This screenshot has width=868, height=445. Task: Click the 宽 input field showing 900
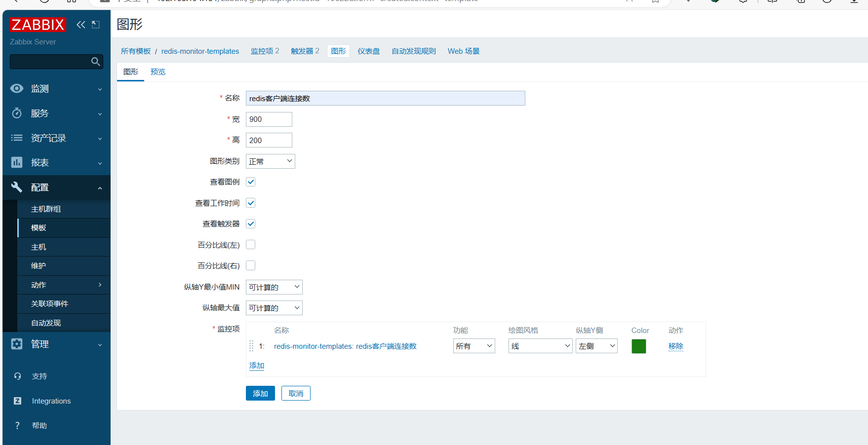(x=269, y=119)
